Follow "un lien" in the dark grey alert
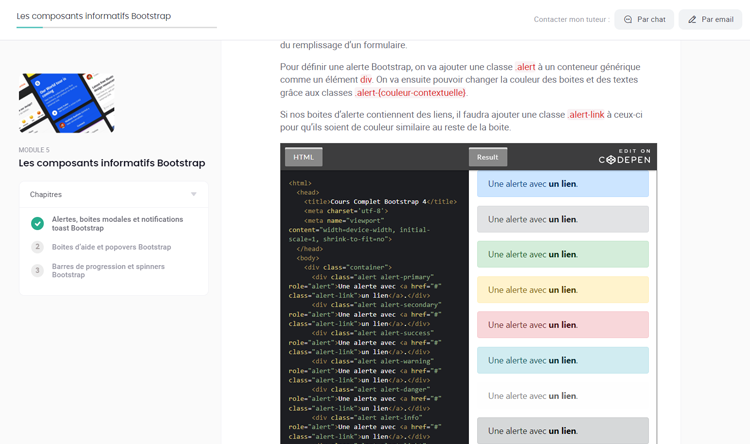Viewport: 750px width, 444px height. point(563,431)
